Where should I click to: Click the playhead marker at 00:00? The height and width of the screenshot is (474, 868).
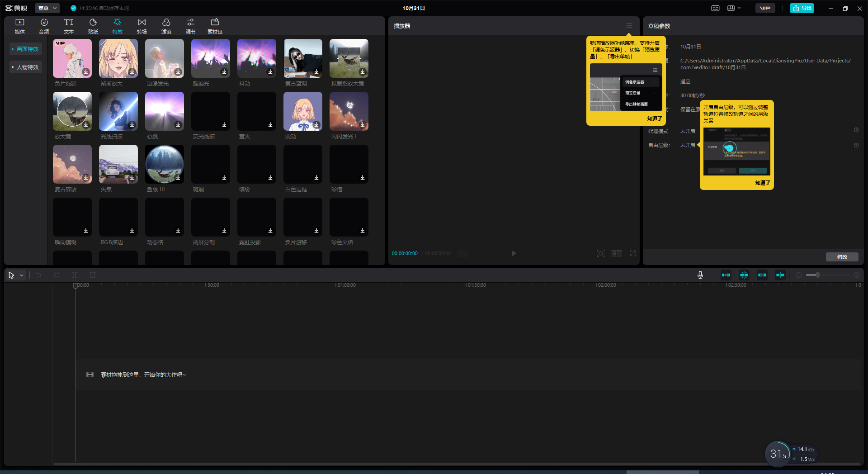coord(75,285)
